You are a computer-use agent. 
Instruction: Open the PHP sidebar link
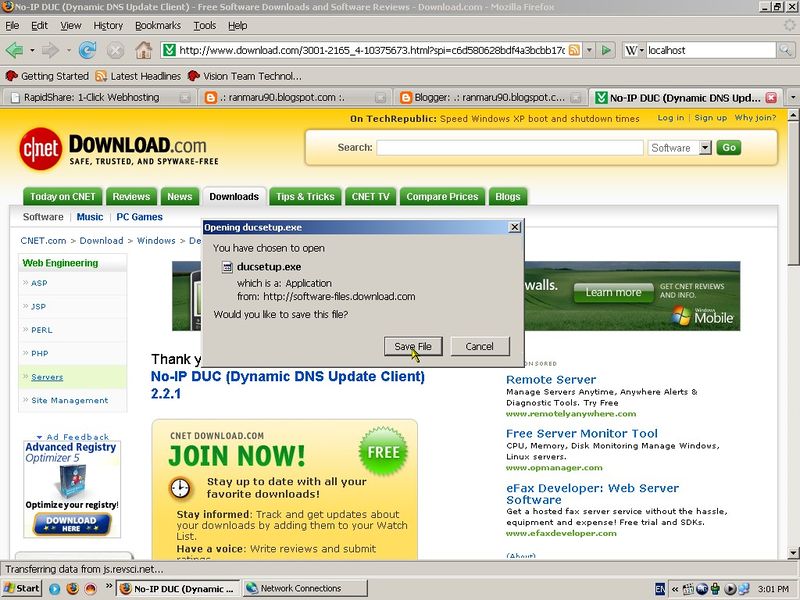(40, 354)
